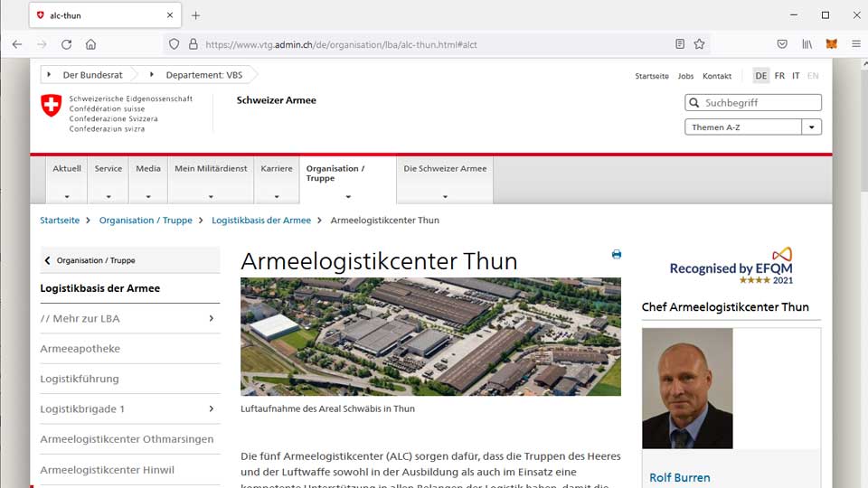Screen dimensions: 868x488
Task: Show site security padlock information
Action: point(193,44)
